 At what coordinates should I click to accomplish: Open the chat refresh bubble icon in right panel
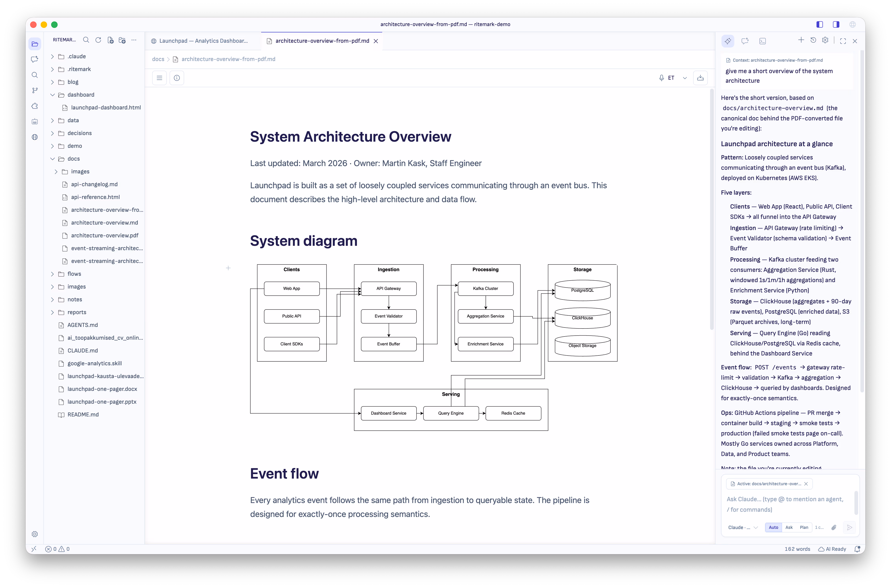745,41
